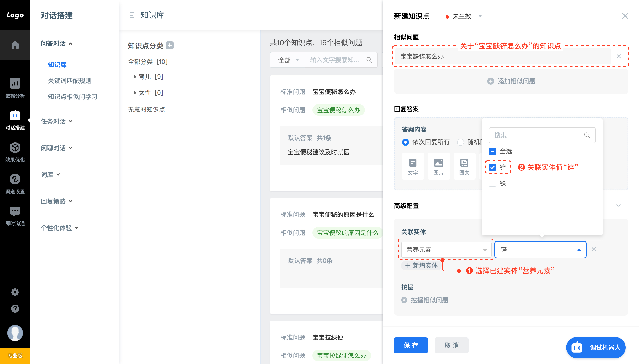Click the 取消 button
639x364 pixels.
[x=451, y=345]
